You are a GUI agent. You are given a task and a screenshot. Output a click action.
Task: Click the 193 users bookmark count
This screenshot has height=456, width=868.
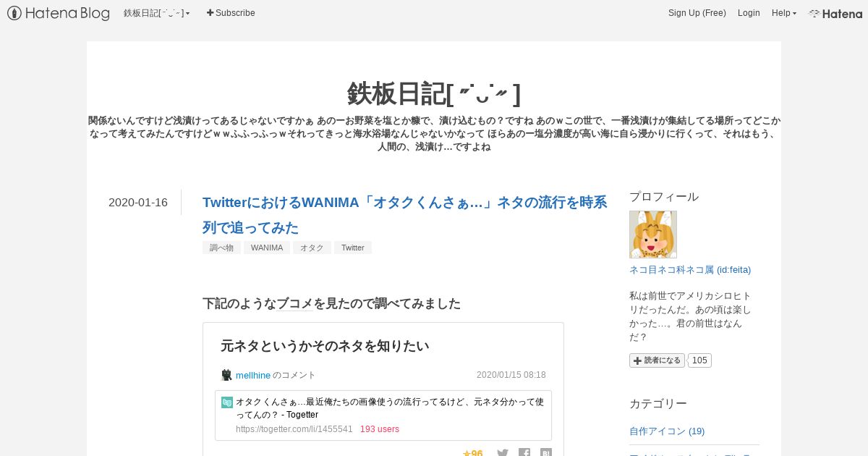[380, 429]
